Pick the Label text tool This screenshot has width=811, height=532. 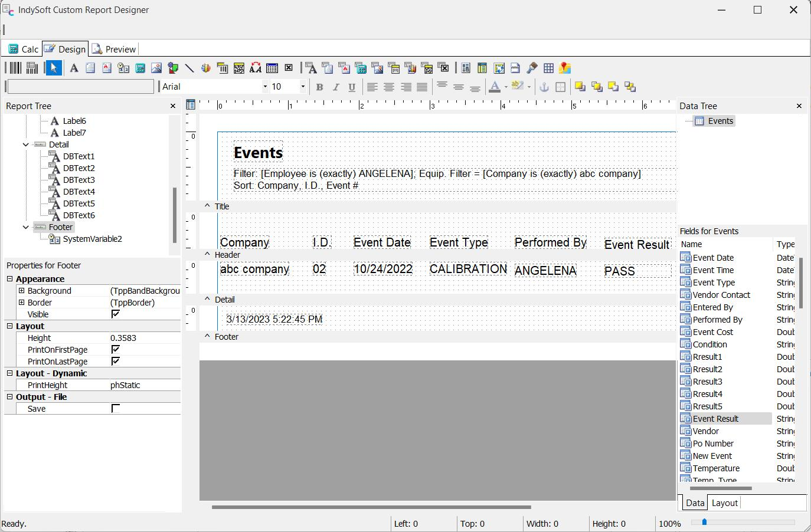pyautogui.click(x=74, y=68)
